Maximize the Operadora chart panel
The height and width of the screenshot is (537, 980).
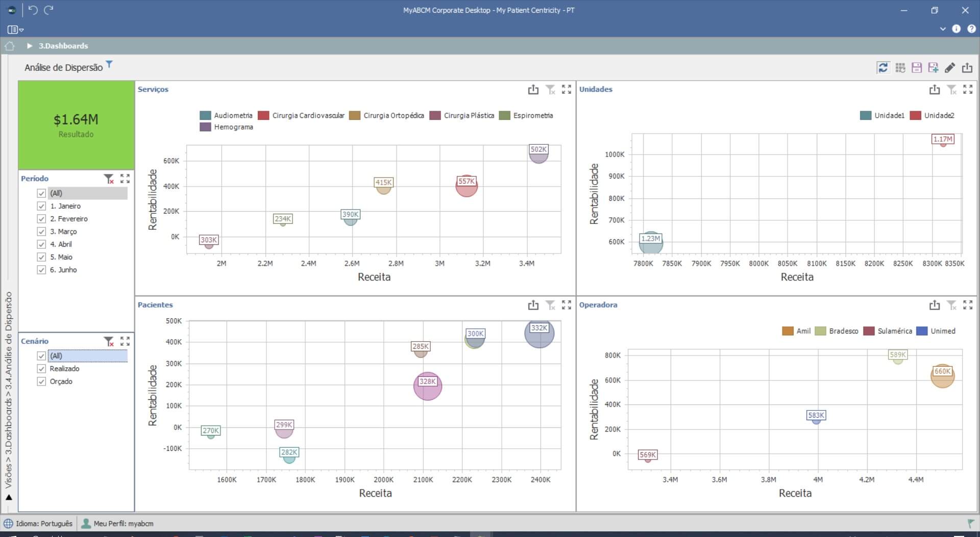(968, 305)
